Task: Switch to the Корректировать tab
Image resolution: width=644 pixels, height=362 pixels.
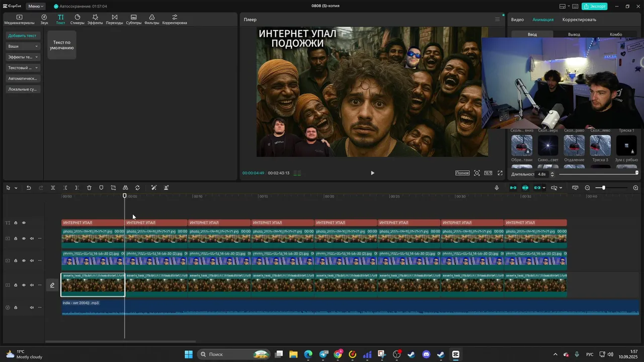Action: click(579, 20)
